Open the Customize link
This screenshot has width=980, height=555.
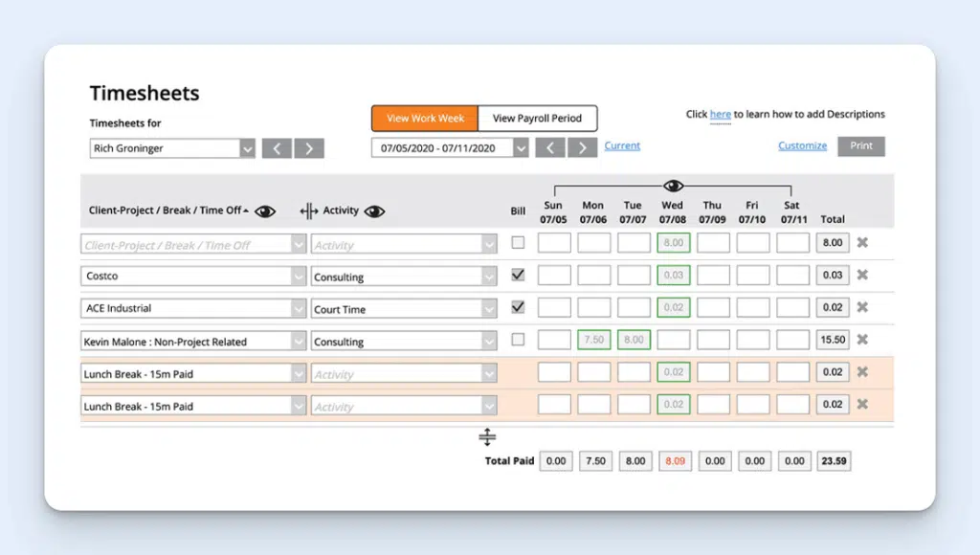tap(802, 146)
